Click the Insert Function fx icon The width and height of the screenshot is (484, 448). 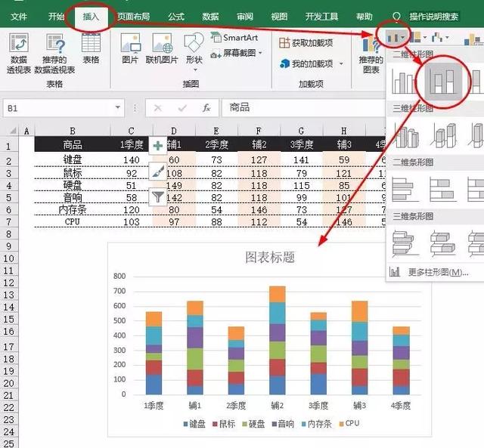tap(206, 108)
